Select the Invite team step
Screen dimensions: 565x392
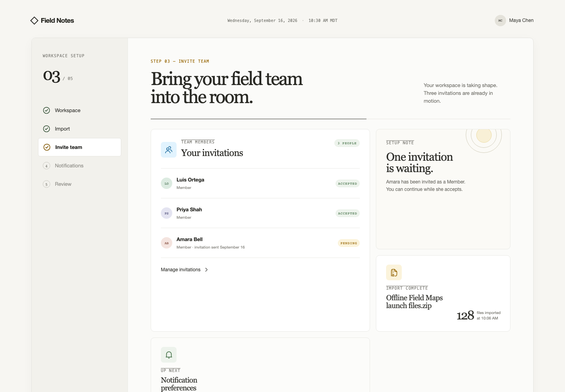(x=80, y=147)
